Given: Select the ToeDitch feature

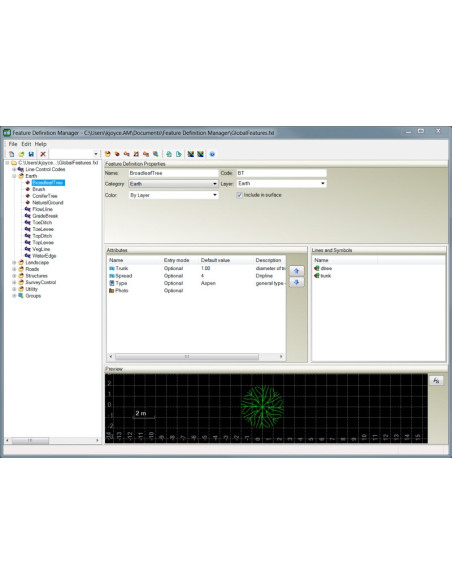Looking at the screenshot, I should 42,223.
